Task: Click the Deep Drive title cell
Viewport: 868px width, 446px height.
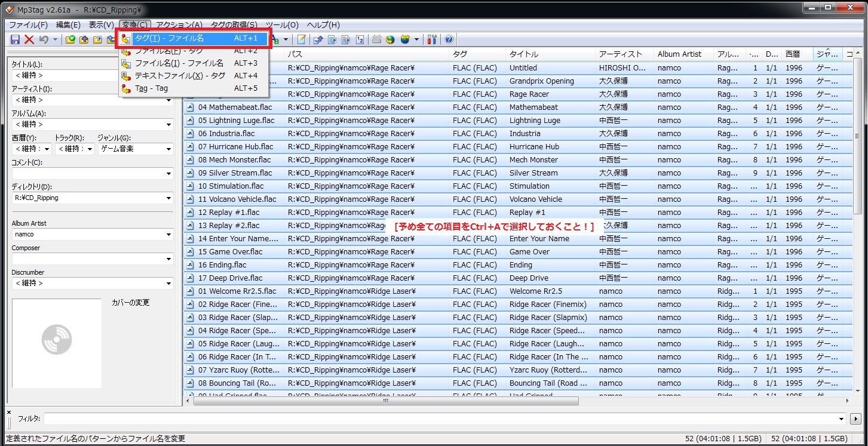Action: (551, 278)
